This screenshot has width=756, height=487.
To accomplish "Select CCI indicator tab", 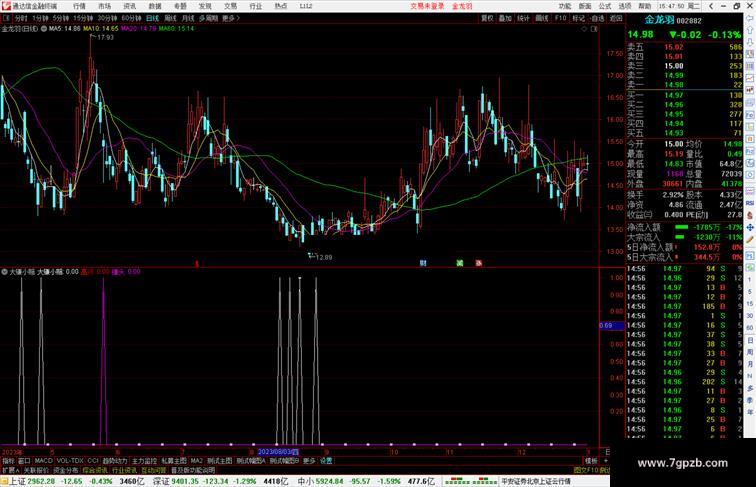I will point(93,461).
